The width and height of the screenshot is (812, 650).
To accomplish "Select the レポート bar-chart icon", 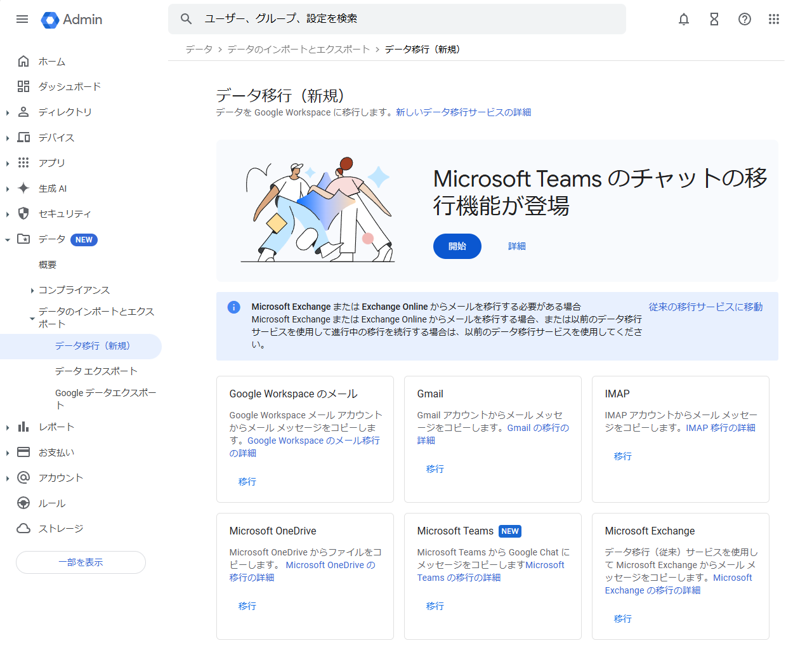I will click(23, 426).
